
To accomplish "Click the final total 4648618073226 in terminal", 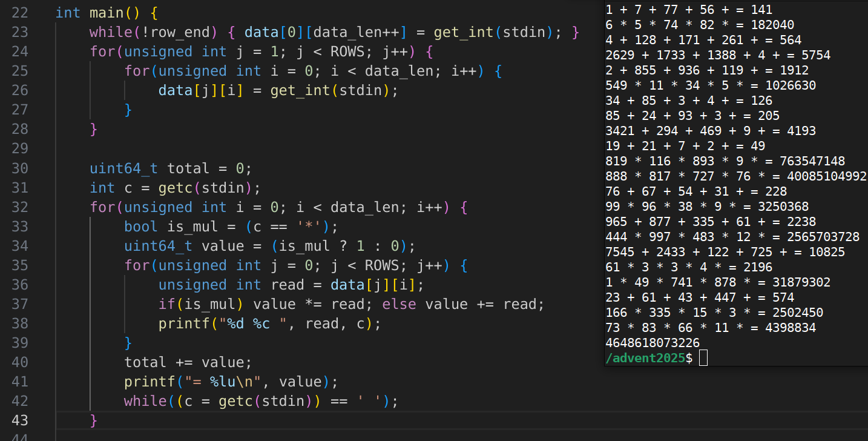I will 653,343.
